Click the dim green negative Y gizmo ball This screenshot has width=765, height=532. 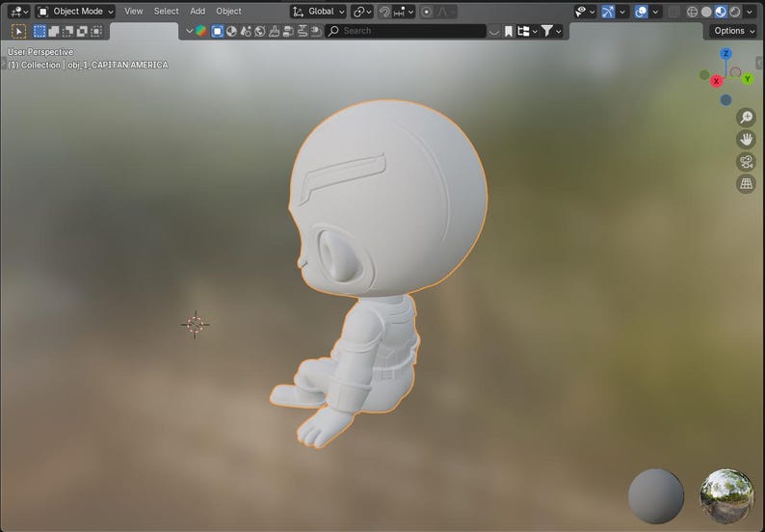pos(704,74)
